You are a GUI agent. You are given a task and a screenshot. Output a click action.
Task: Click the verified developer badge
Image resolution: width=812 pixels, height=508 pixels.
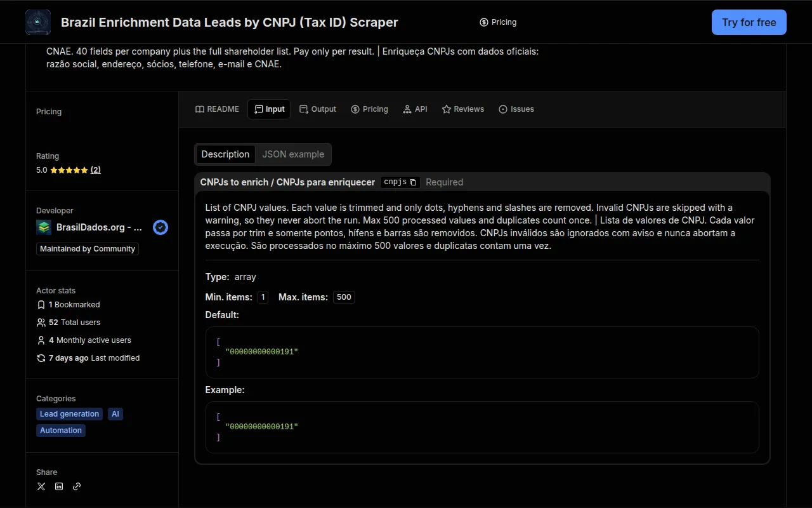click(160, 227)
